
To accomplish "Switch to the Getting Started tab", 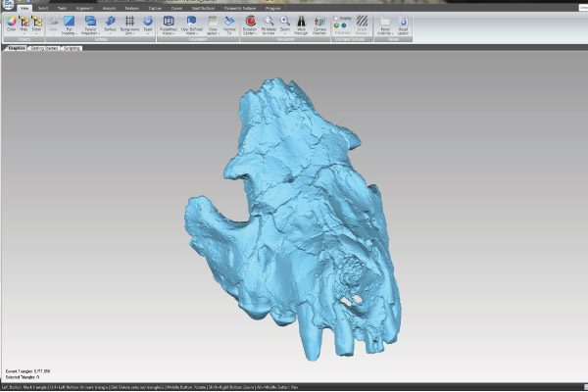I will pos(43,48).
